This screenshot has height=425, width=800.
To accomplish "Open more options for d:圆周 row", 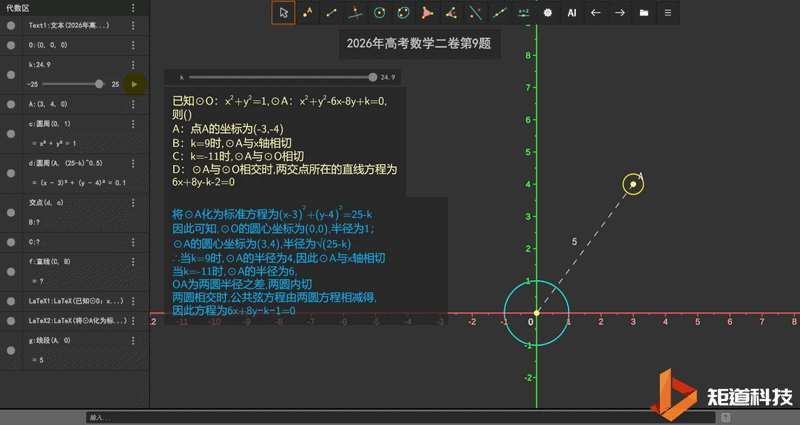I will click(x=133, y=163).
